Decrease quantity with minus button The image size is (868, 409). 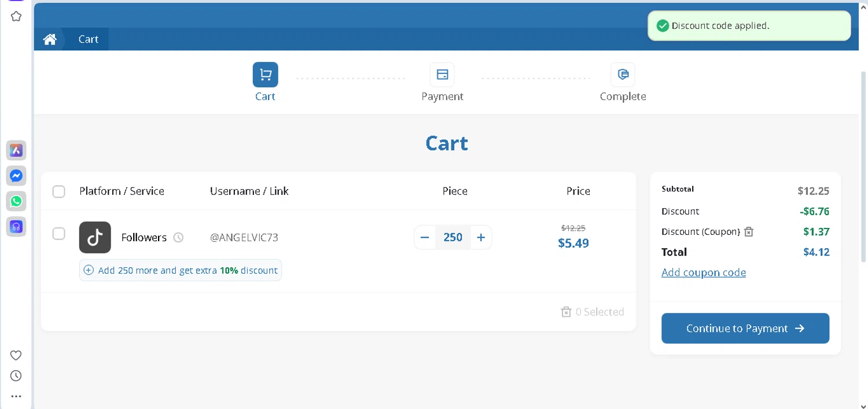pos(425,237)
